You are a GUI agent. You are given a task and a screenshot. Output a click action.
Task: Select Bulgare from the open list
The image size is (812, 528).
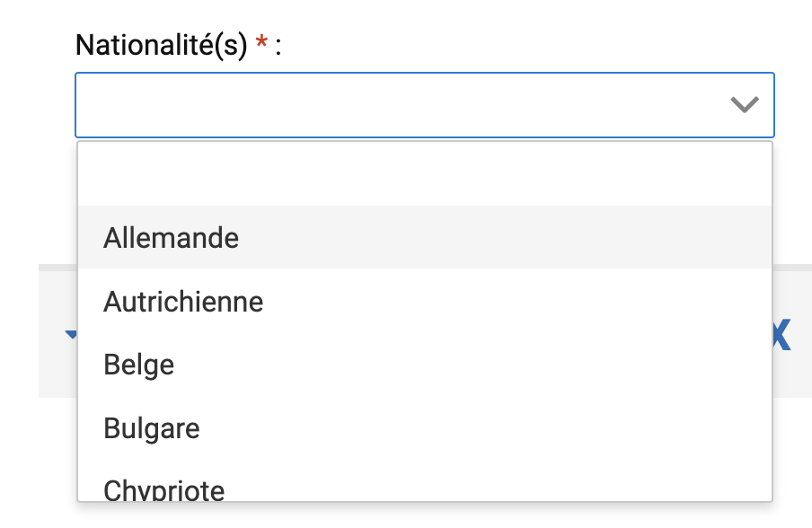152,427
